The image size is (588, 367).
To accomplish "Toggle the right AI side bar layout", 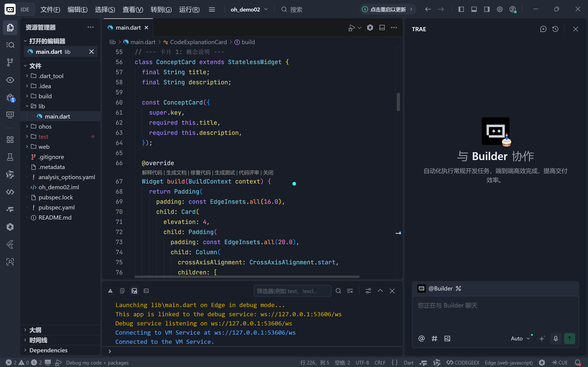I will pos(487,9).
